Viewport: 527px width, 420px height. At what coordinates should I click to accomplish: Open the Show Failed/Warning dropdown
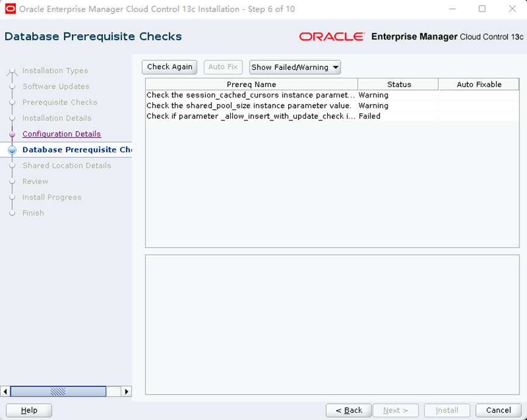point(295,67)
